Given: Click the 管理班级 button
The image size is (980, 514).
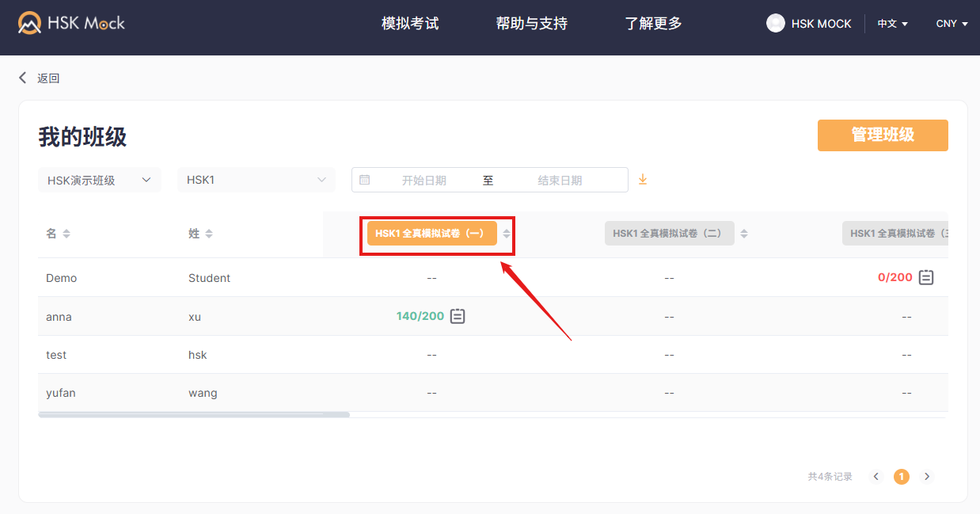Looking at the screenshot, I should [882, 135].
